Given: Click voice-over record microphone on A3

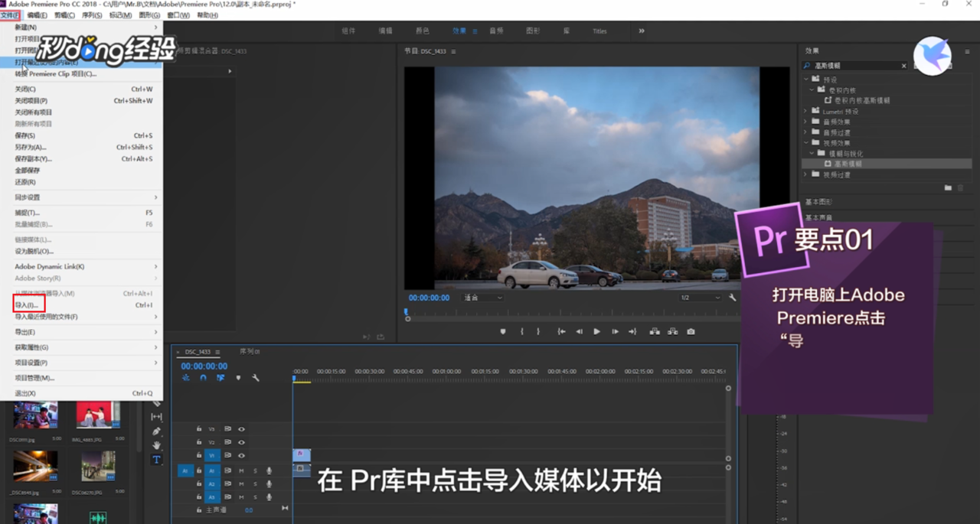Looking at the screenshot, I should tap(269, 497).
